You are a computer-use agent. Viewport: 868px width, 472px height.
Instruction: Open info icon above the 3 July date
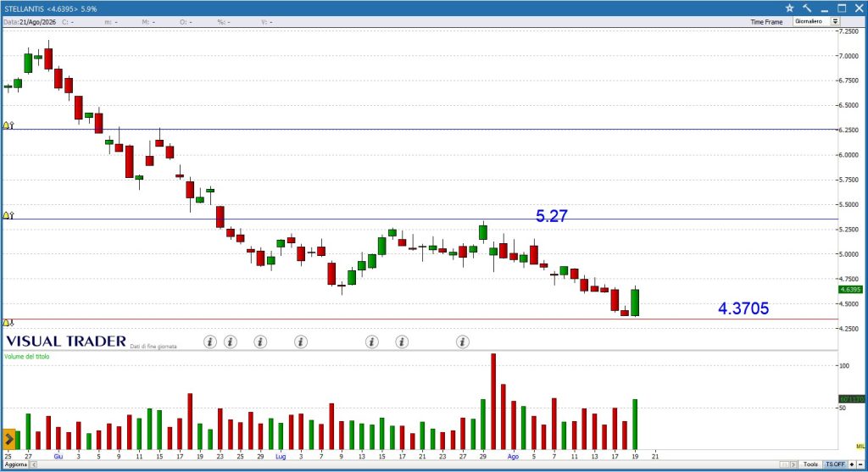(x=301, y=342)
